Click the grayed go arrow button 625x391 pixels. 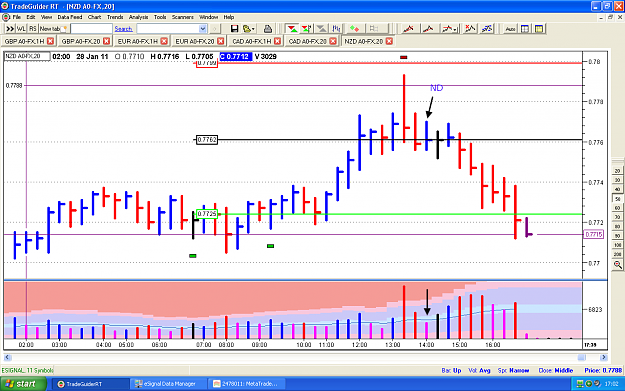214,29
